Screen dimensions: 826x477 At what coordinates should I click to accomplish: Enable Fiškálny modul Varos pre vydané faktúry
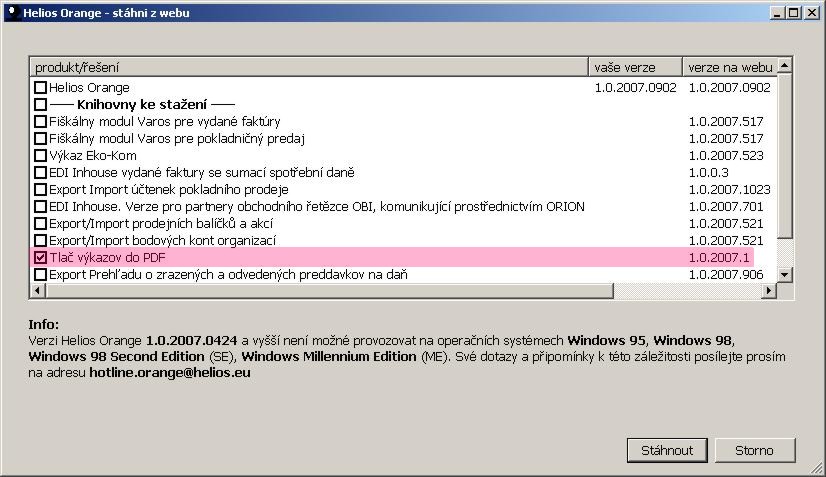click(40, 121)
